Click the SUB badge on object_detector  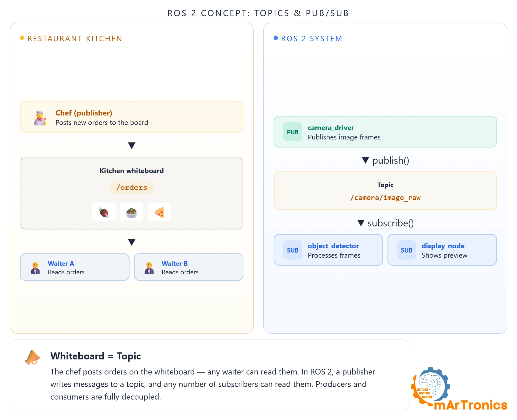point(293,250)
